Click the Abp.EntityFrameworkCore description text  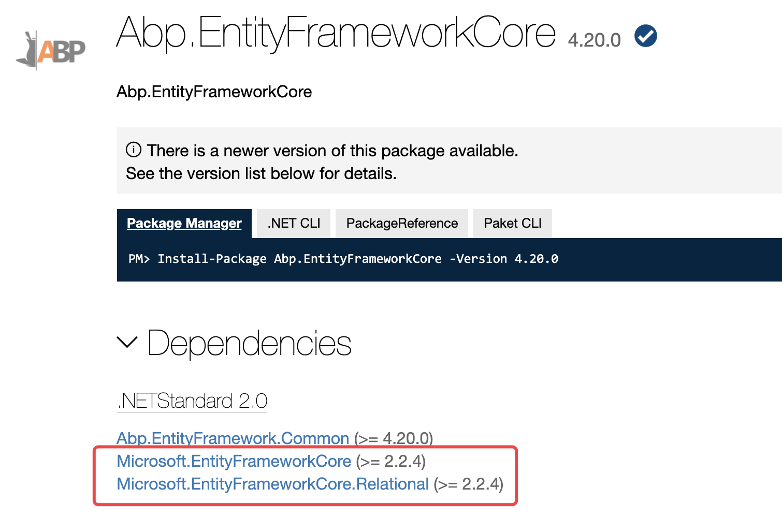click(x=214, y=92)
